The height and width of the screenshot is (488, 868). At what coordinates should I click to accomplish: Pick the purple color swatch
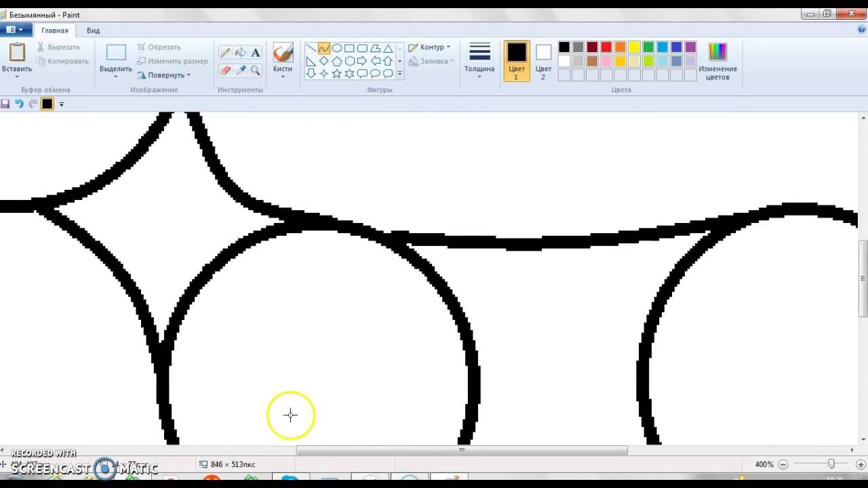(690, 47)
